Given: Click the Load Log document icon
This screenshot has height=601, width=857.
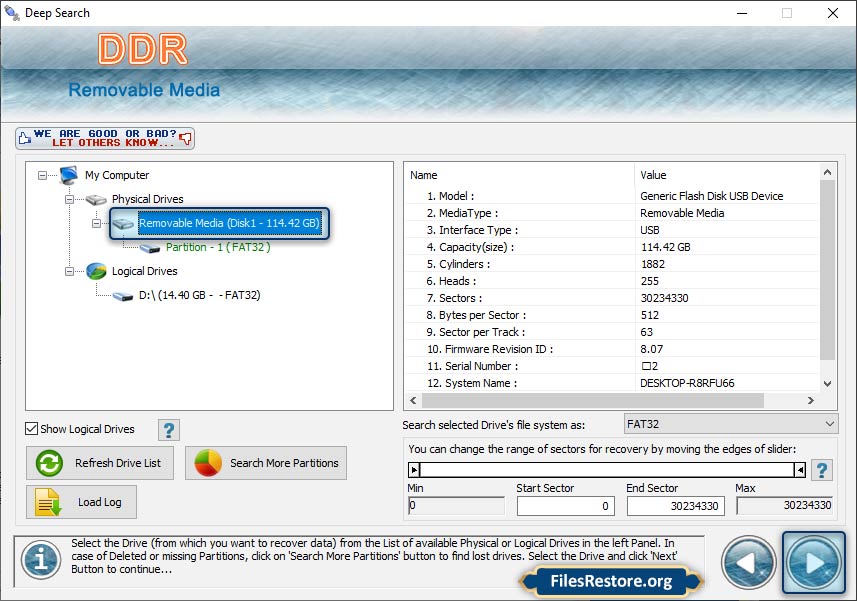Looking at the screenshot, I should point(48,502).
